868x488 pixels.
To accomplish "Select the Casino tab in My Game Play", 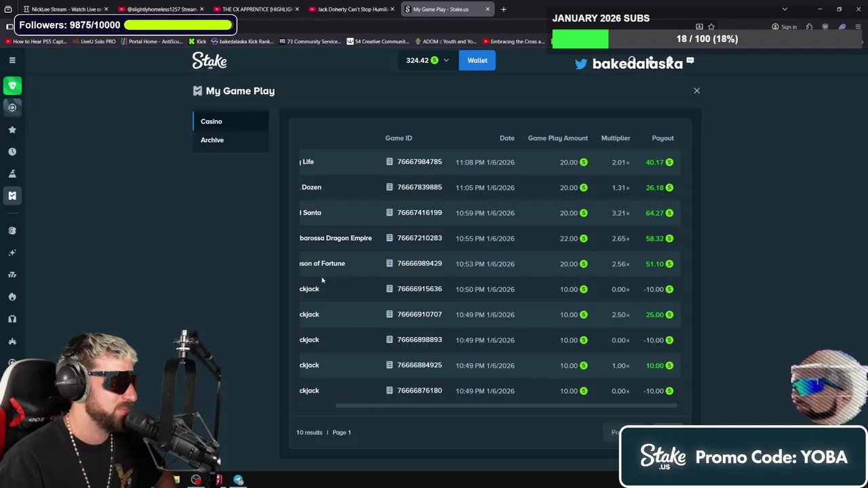I will [231, 121].
